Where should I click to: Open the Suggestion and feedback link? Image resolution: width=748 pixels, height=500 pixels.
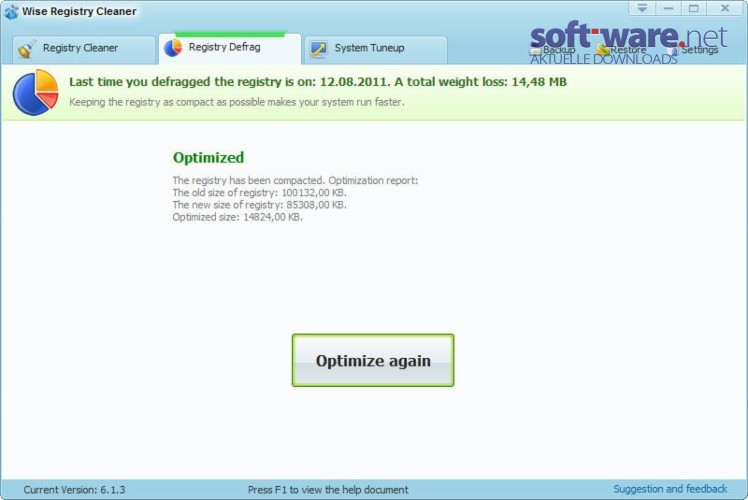coord(670,489)
